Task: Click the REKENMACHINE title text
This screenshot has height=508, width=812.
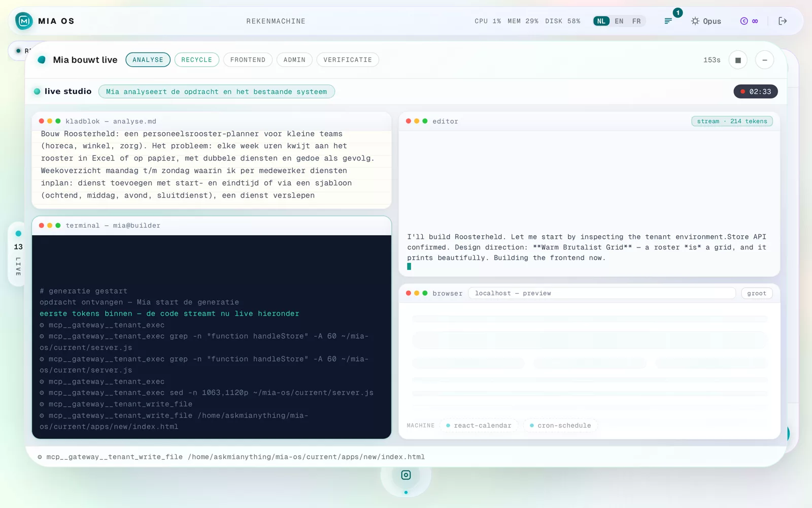Action: click(276, 21)
